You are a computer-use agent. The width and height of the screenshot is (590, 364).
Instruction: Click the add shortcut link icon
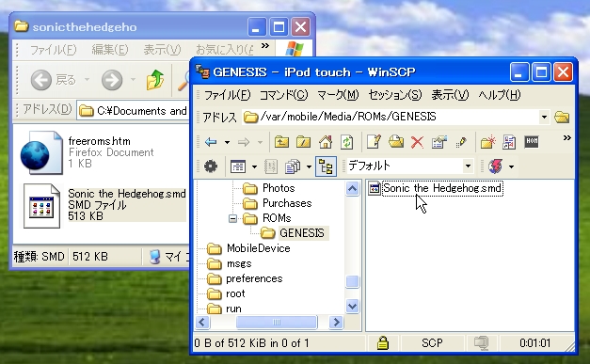(x=509, y=142)
